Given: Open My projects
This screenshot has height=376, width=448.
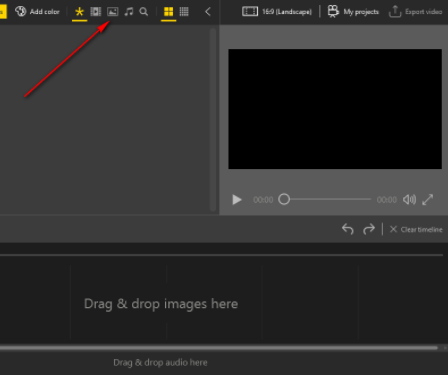Looking at the screenshot, I should click(x=353, y=12).
